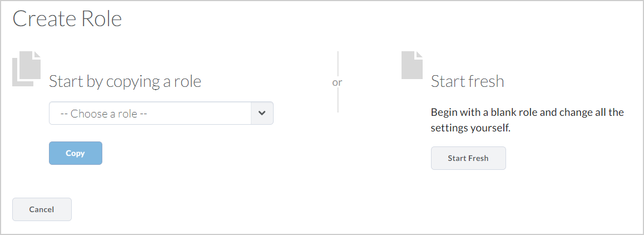Click the '-- Choose a role --' placeholder text
The image size is (644, 235).
104,114
